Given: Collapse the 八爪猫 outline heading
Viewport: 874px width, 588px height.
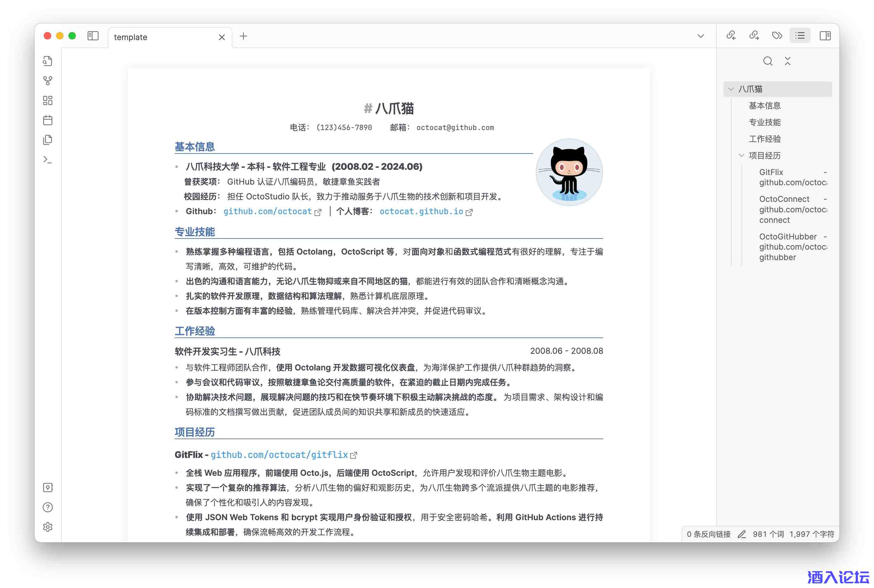Looking at the screenshot, I should pyautogui.click(x=731, y=89).
